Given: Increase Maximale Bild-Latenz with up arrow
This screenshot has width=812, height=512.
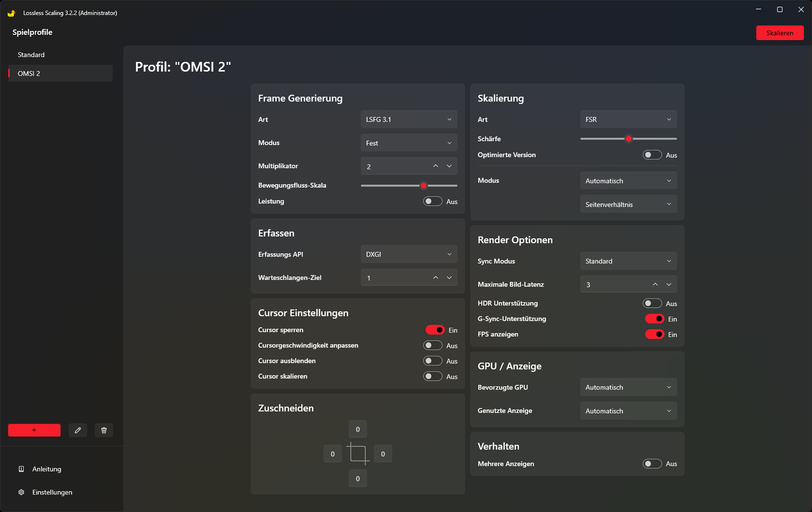Looking at the screenshot, I should coord(655,284).
